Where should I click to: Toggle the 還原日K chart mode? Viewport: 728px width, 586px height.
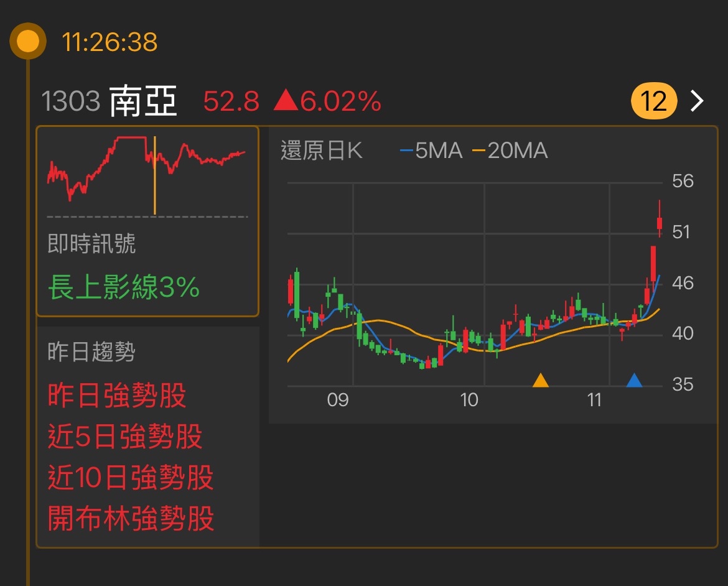(x=323, y=151)
